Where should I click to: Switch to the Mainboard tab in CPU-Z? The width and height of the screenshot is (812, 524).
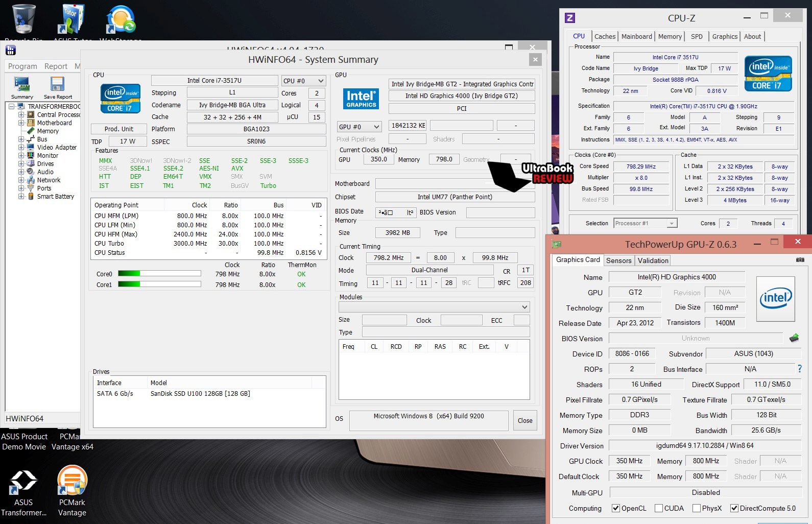[636, 36]
